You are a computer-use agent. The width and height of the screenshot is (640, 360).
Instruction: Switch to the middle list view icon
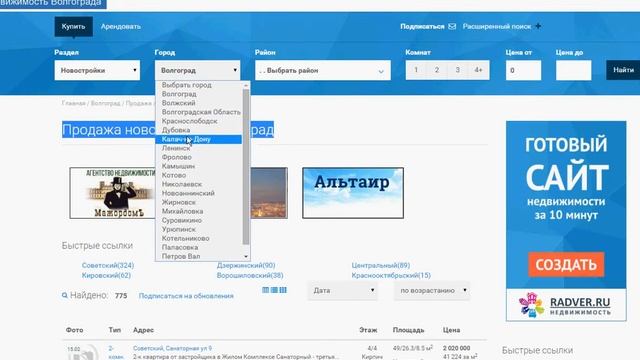(274, 290)
